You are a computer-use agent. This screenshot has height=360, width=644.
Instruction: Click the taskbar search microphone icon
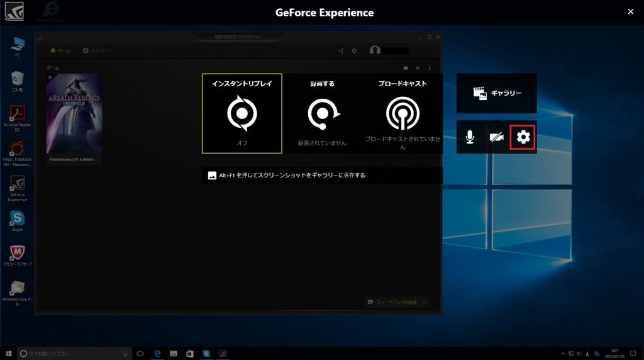click(x=125, y=354)
